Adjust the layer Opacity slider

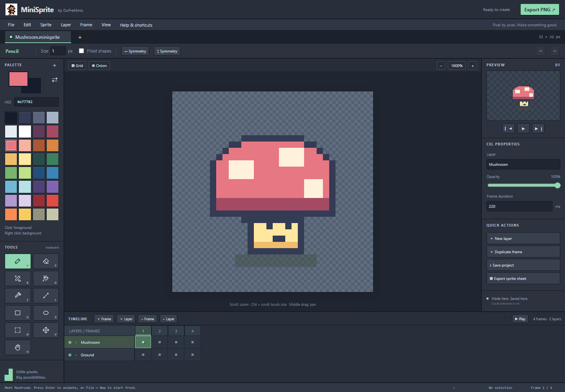tap(523, 185)
